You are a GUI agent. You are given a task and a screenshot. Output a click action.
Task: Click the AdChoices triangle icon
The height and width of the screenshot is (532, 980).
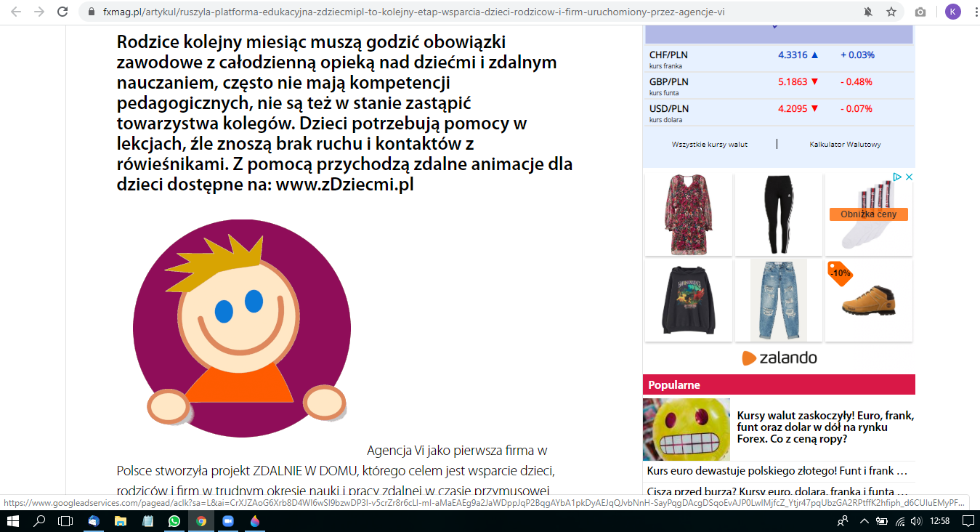[897, 177]
